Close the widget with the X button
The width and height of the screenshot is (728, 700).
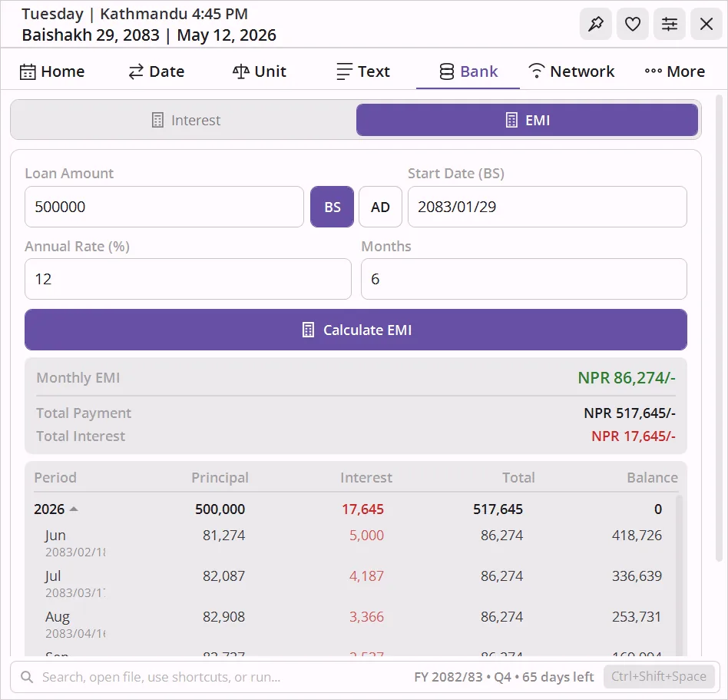[706, 24]
